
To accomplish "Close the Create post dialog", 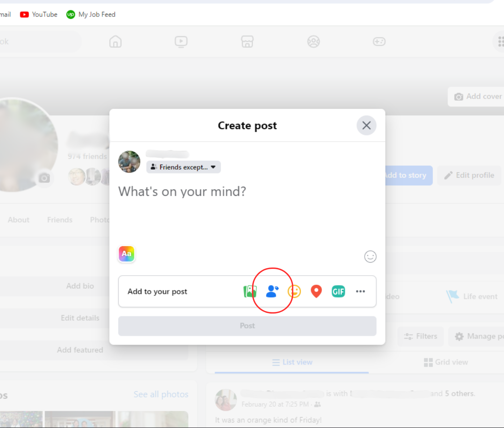I will pos(366,125).
